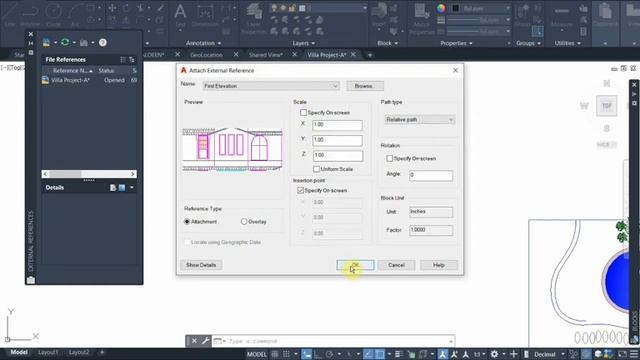Enable the Uniform Scale checkbox
This screenshot has height=360, width=640.
click(x=316, y=169)
